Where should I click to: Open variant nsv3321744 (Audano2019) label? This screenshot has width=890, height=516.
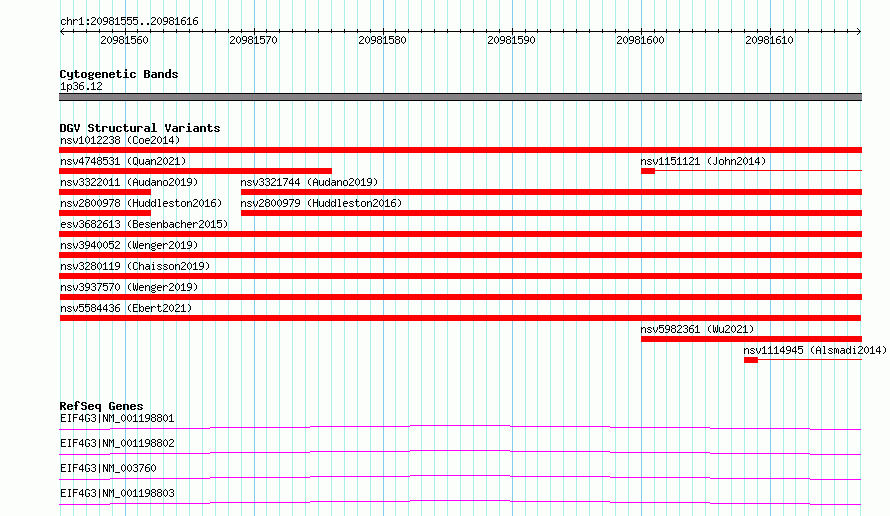(x=309, y=182)
